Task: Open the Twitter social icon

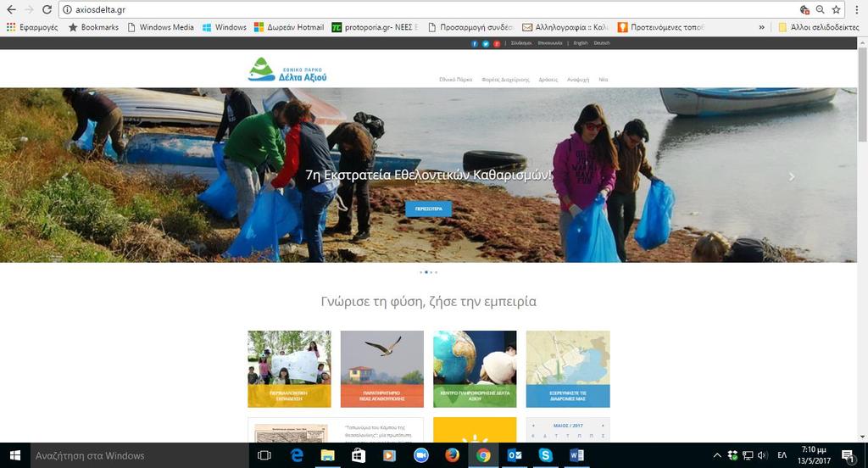Action: coord(486,43)
